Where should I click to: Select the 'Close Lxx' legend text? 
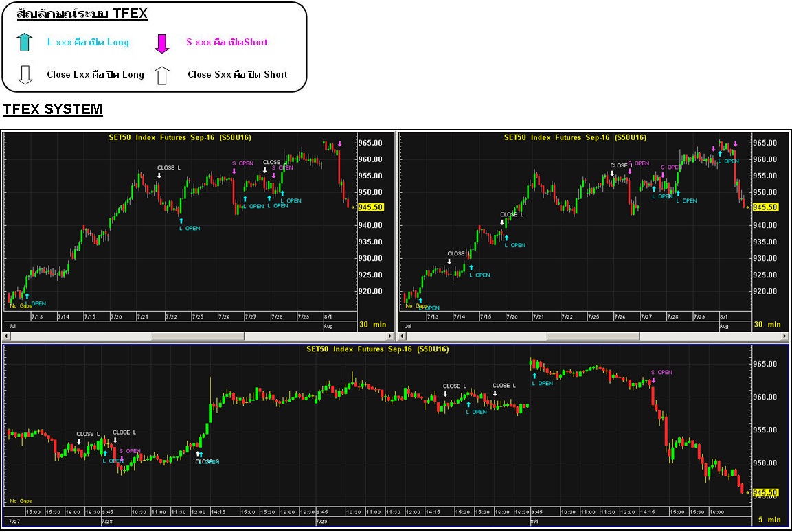pos(95,75)
